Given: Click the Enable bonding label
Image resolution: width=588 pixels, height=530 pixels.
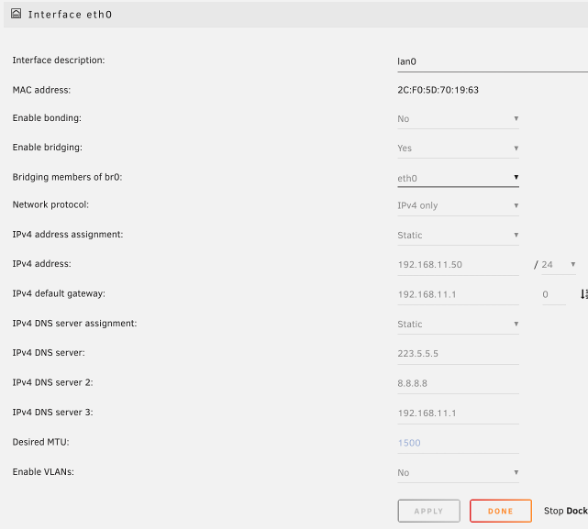Looking at the screenshot, I should coord(47,118).
